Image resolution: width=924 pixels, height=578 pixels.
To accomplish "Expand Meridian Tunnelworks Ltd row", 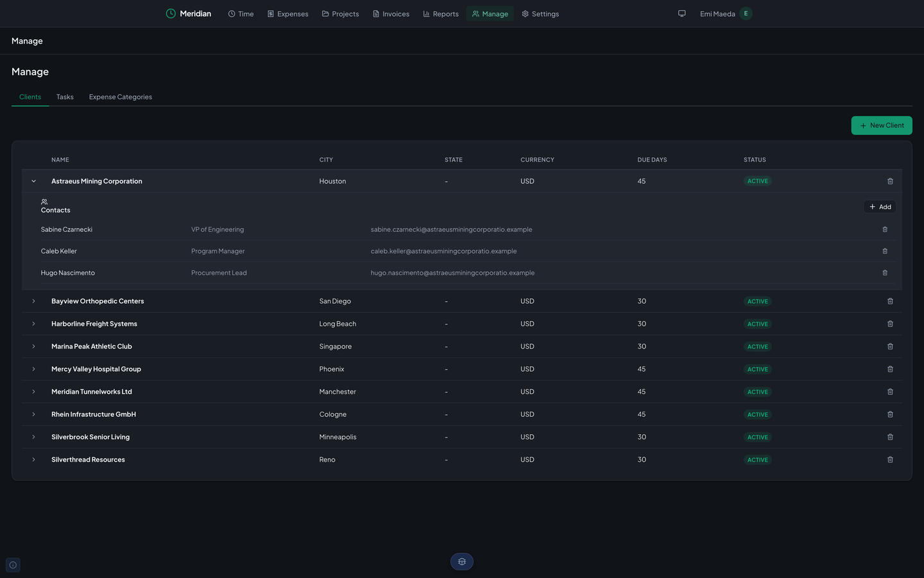I will (x=34, y=392).
